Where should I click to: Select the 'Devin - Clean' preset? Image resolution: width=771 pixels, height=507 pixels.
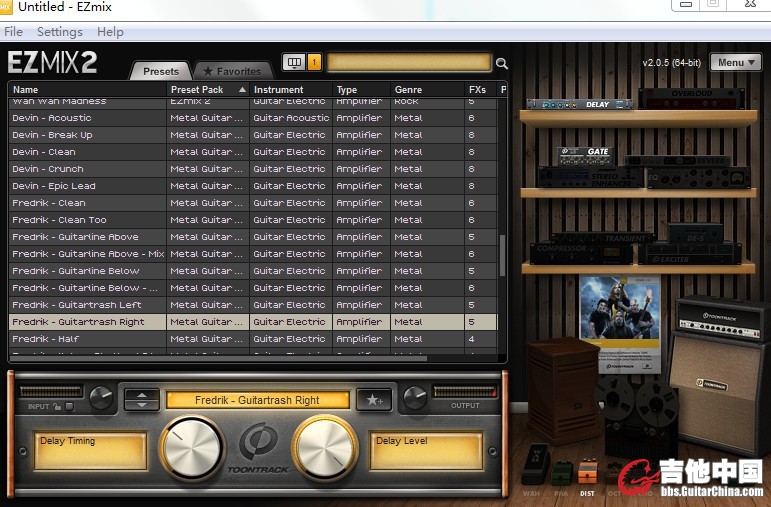(253, 152)
